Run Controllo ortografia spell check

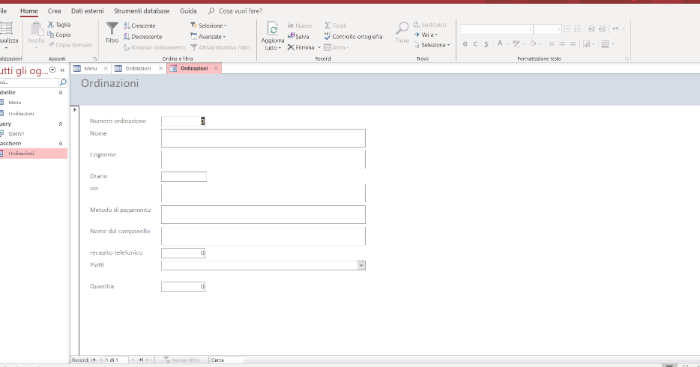tap(353, 36)
